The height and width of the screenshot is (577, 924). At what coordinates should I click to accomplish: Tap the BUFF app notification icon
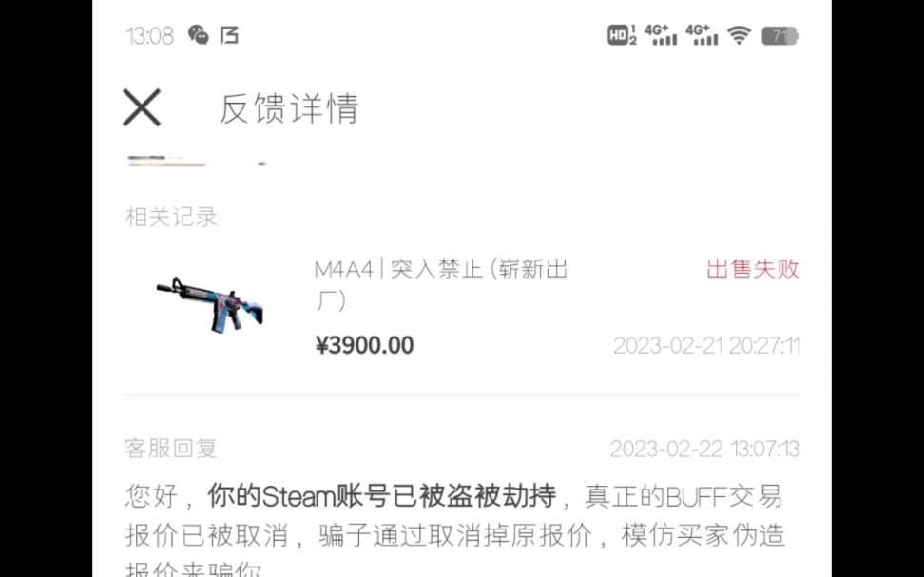229,35
